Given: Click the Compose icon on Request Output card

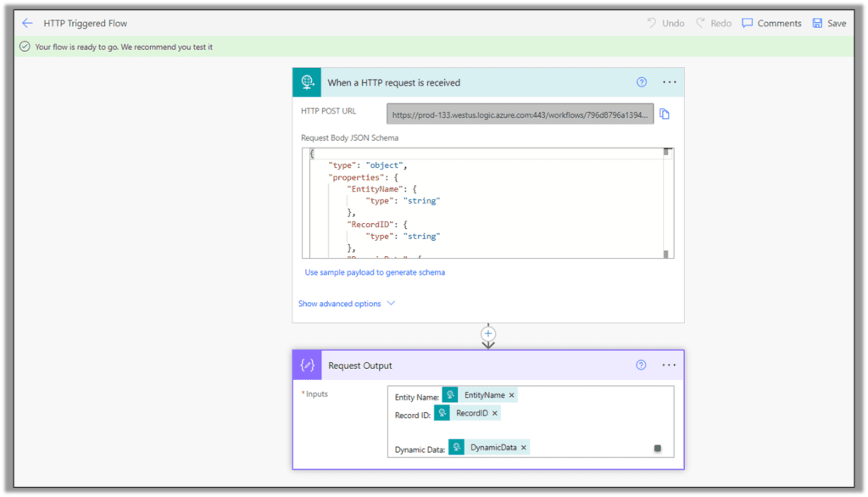Looking at the screenshot, I should (x=306, y=365).
